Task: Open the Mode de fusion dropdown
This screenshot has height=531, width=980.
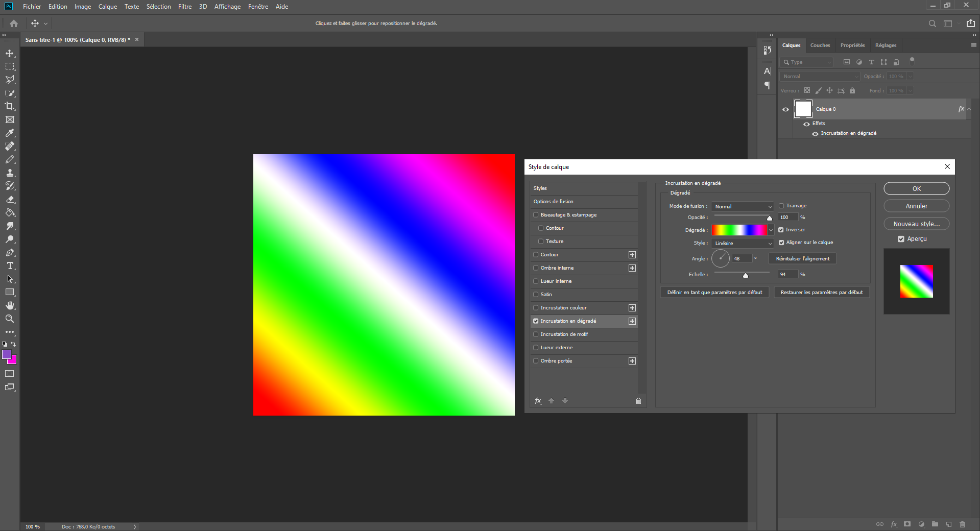Action: click(x=742, y=206)
